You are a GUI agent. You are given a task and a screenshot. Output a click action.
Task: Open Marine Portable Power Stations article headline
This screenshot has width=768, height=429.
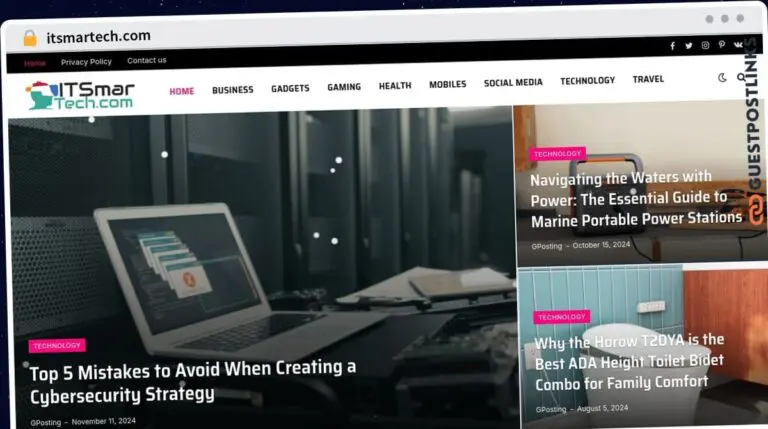[636, 199]
